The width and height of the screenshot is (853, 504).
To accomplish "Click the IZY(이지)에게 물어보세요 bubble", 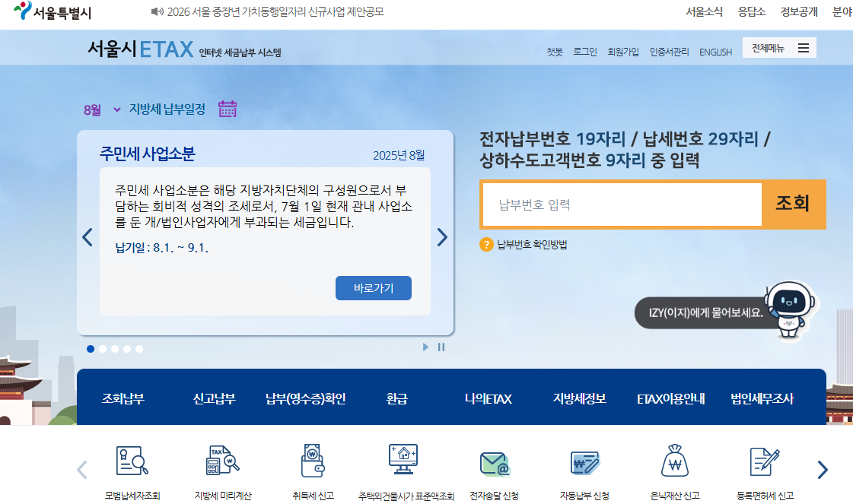I will [705, 312].
